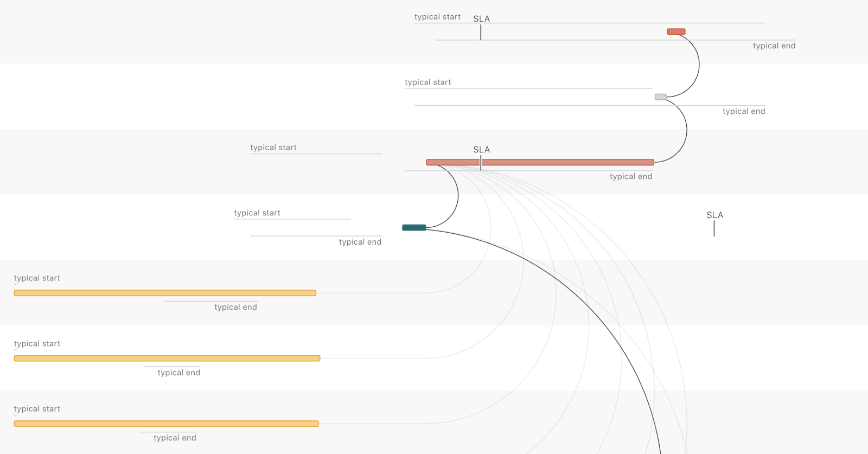Click 'typical end' label in the teal bar's row
Viewport: 868px width, 454px height.
[360, 242]
